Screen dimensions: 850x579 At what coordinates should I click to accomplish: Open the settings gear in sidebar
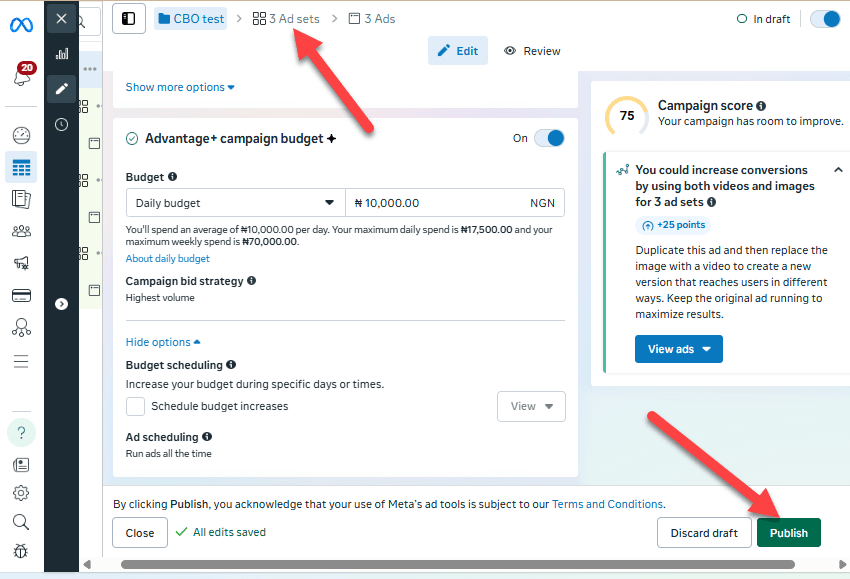point(21,493)
